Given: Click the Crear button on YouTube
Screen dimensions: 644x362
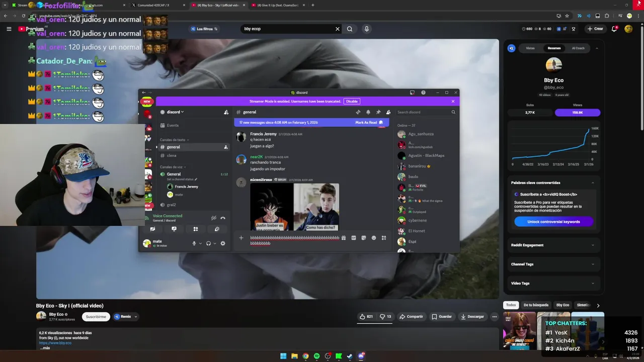Looking at the screenshot, I should pyautogui.click(x=595, y=29).
